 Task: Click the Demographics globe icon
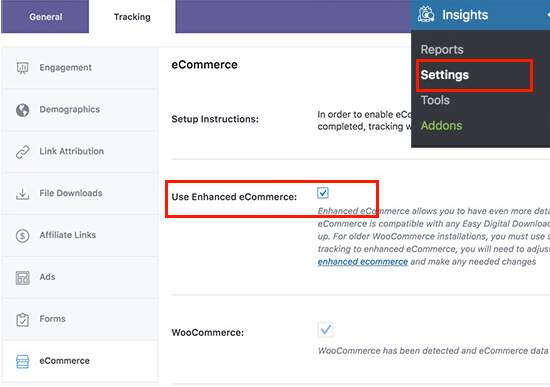pyautogui.click(x=22, y=110)
